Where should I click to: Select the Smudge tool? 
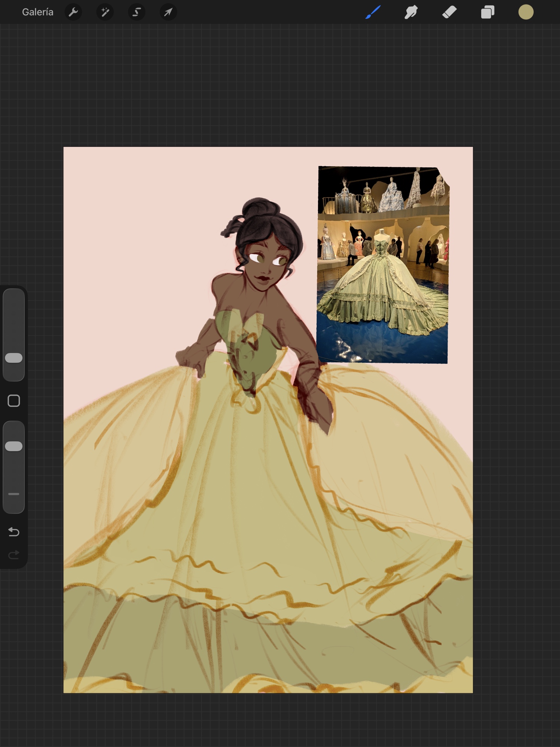pos(411,12)
